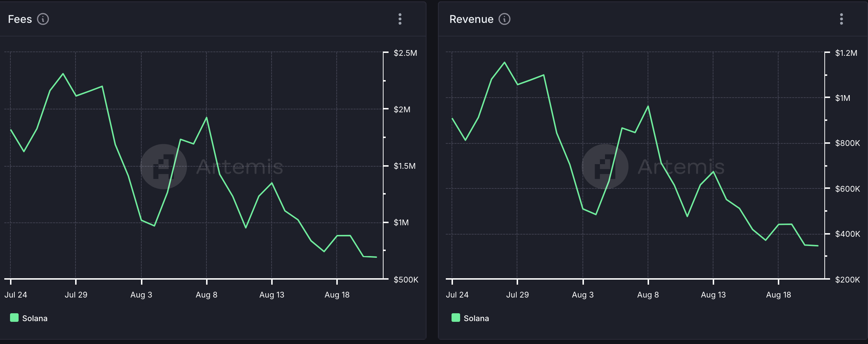Click the Revenue panel title
Image resolution: width=868 pixels, height=344 pixels.
[471, 19]
